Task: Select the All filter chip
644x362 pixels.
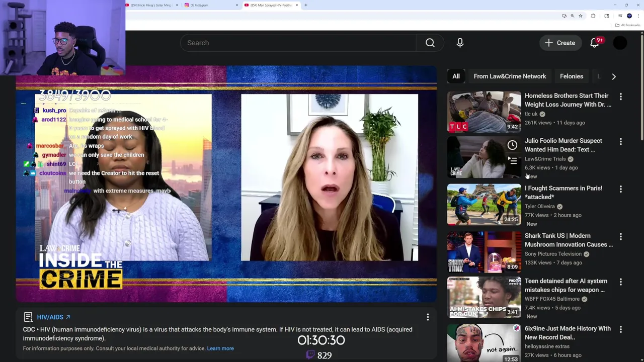Action: (x=456, y=76)
